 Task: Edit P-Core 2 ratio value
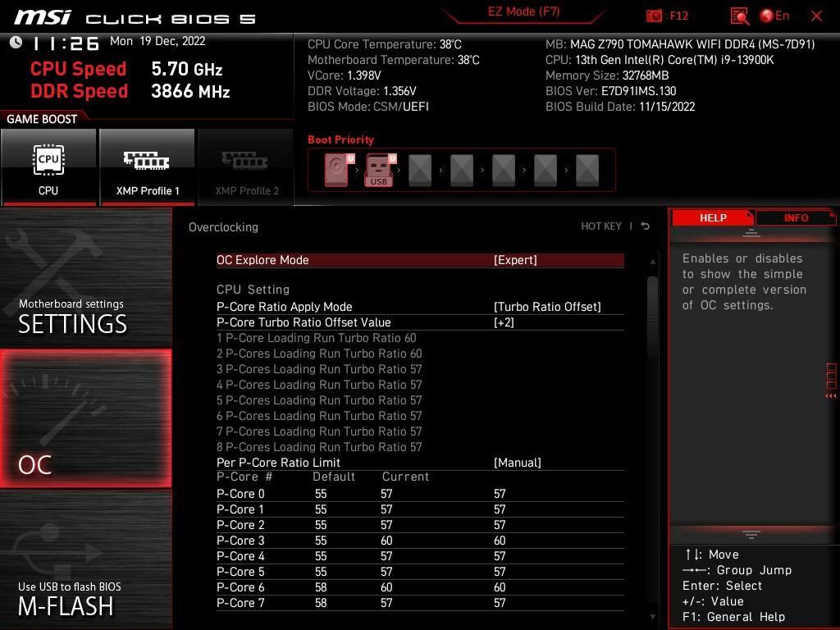pyautogui.click(x=500, y=525)
